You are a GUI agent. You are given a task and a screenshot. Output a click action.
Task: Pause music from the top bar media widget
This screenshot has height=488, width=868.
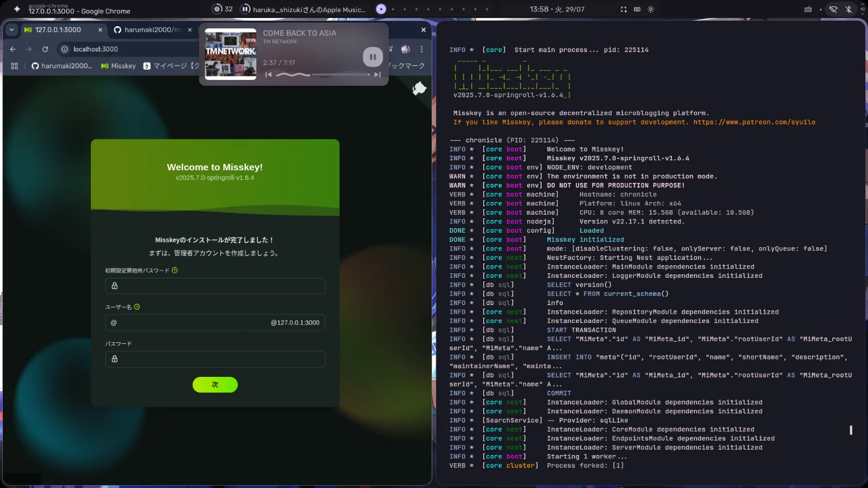pos(246,9)
